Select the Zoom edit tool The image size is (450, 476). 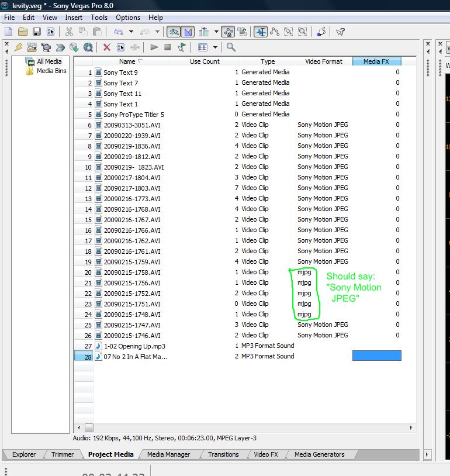(x=302, y=32)
